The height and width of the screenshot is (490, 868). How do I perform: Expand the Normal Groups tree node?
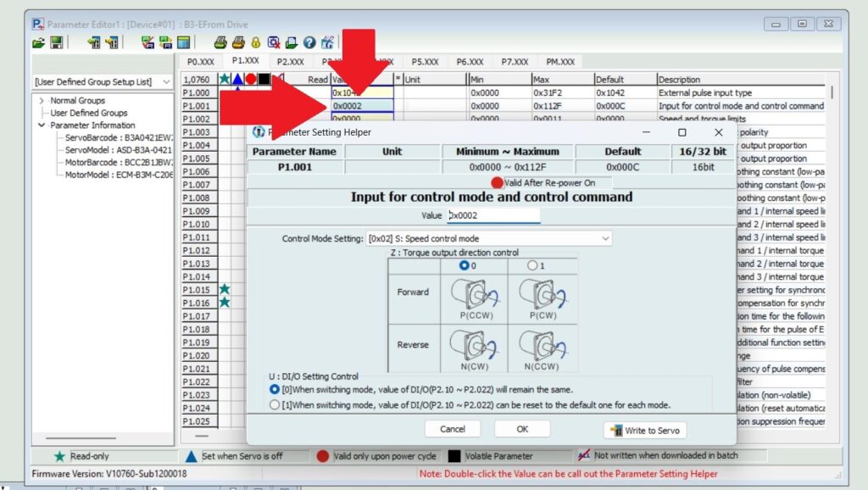click(42, 100)
